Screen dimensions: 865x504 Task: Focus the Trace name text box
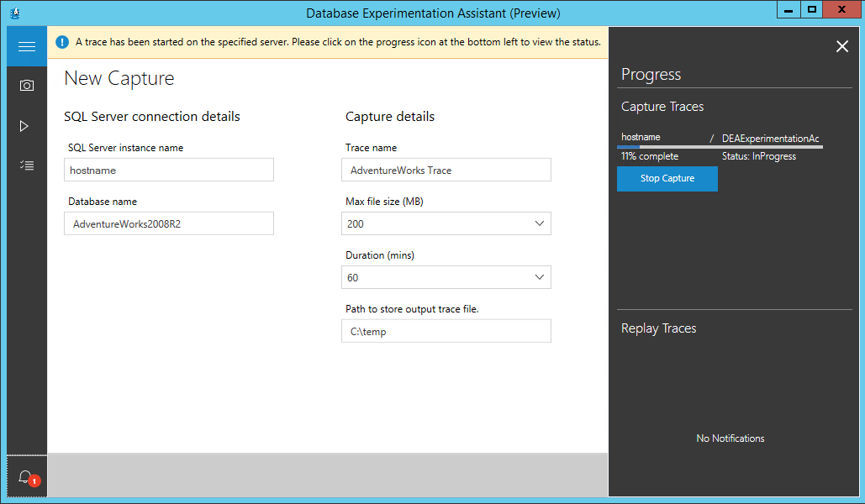[446, 170]
